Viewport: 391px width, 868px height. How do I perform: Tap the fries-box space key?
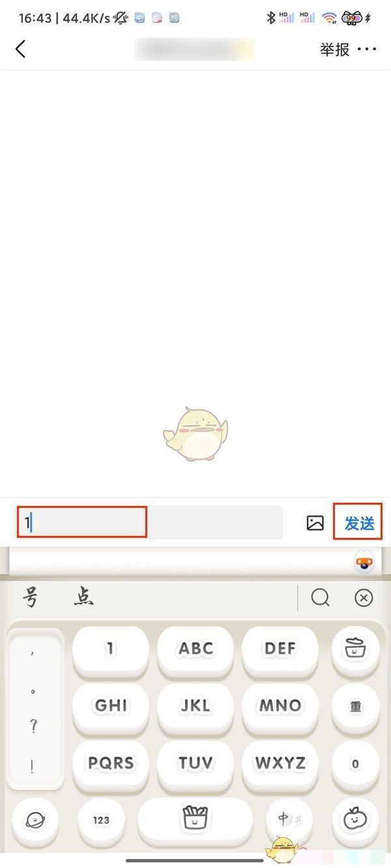195,820
